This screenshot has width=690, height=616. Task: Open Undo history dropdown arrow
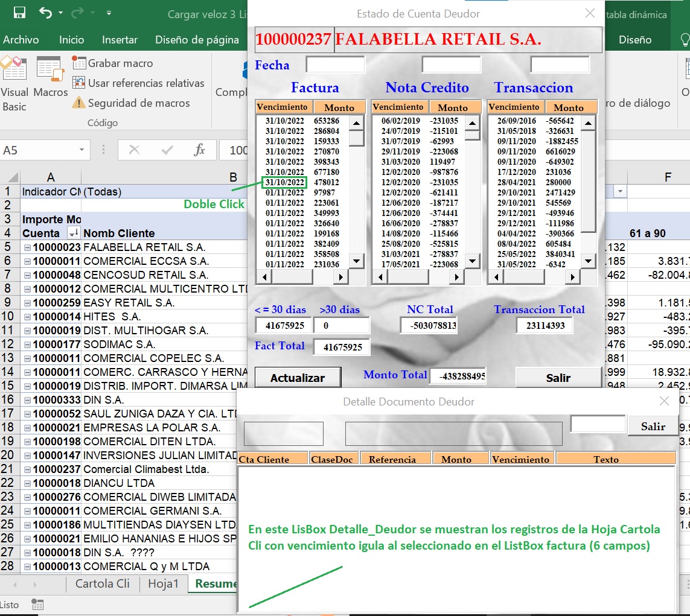(61, 13)
